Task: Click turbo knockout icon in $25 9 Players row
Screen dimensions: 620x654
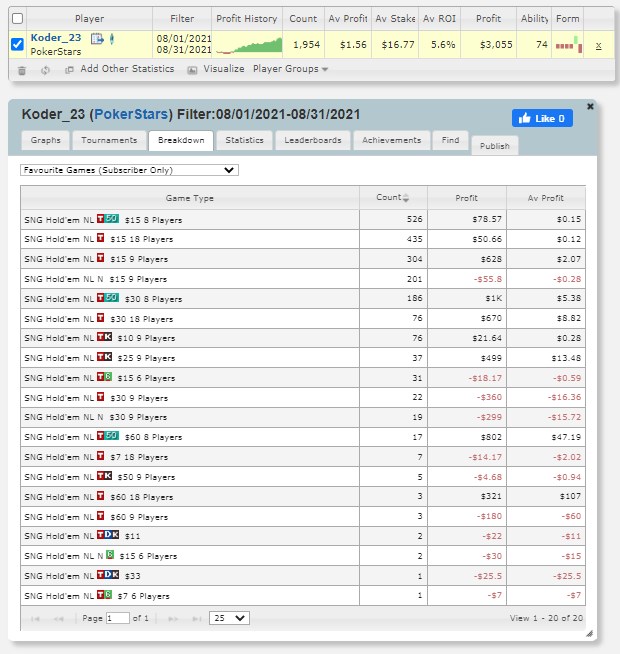Action: (104, 357)
